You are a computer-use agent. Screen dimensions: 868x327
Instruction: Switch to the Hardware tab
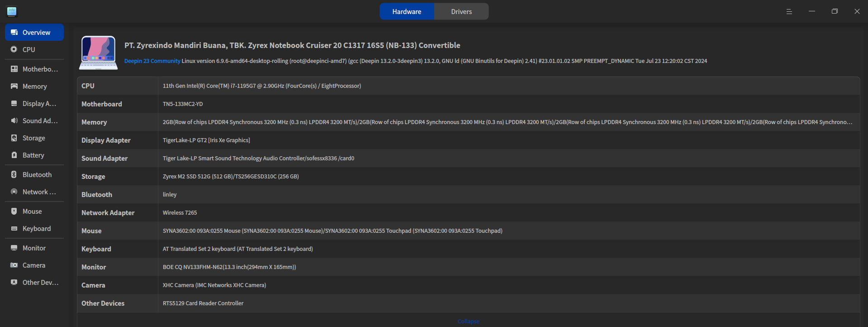click(407, 11)
